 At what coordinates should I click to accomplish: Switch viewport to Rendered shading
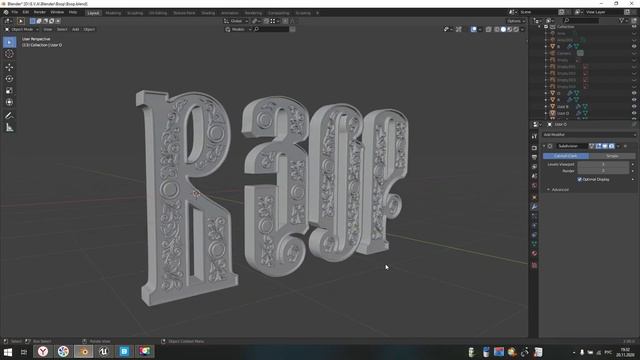point(516,29)
